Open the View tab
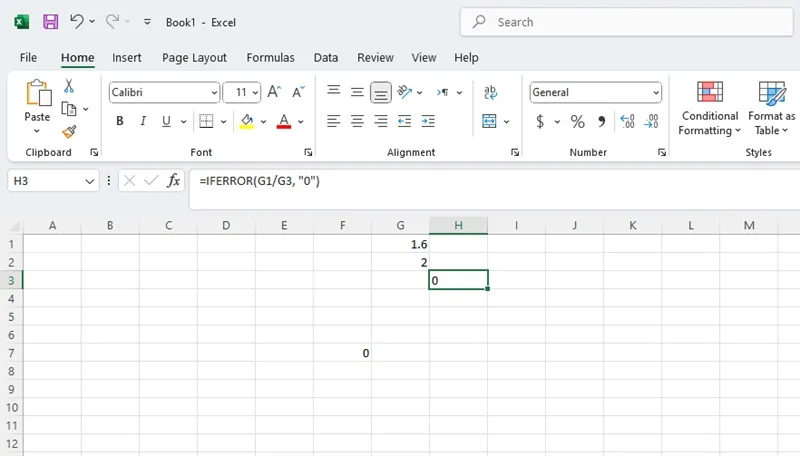 [x=423, y=58]
